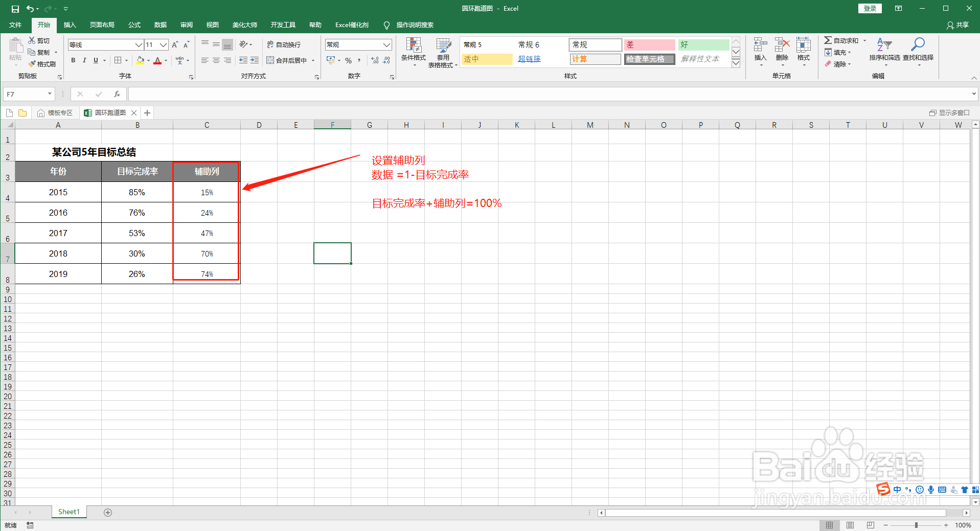Expand the formula bar

[974, 94]
